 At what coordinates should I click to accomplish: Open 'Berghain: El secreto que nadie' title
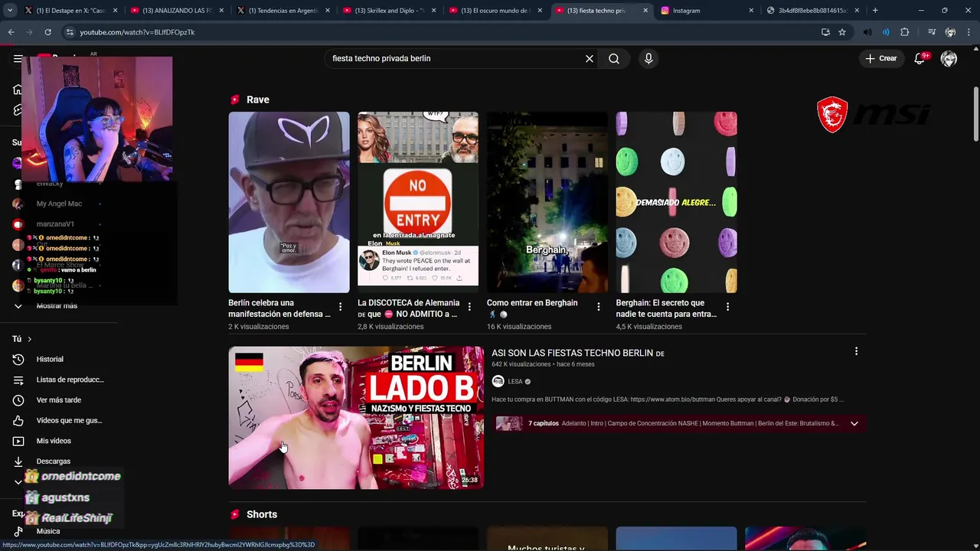coord(666,308)
